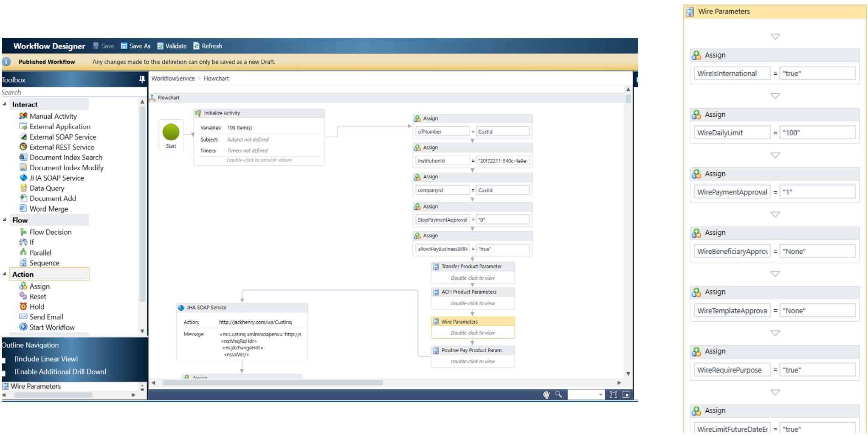Click the Validate button
868x438 pixels.
[172, 46]
